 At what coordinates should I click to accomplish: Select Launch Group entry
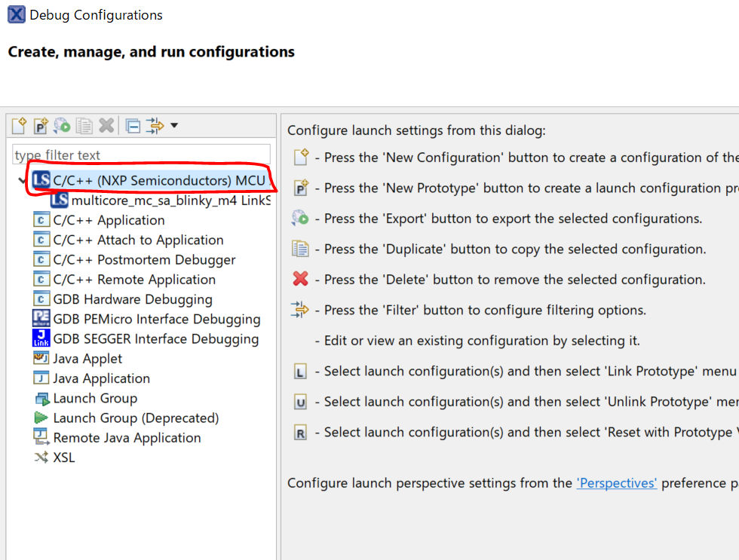tap(95, 398)
